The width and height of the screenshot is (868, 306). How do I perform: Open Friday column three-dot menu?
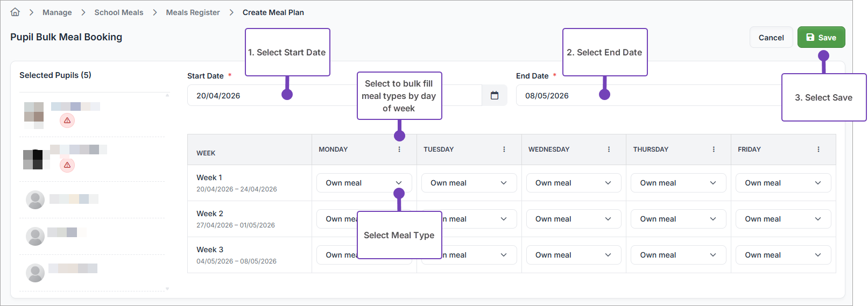(818, 150)
